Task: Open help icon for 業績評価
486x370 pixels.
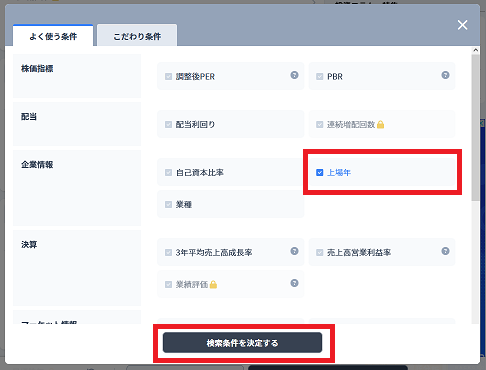Action: [294, 283]
